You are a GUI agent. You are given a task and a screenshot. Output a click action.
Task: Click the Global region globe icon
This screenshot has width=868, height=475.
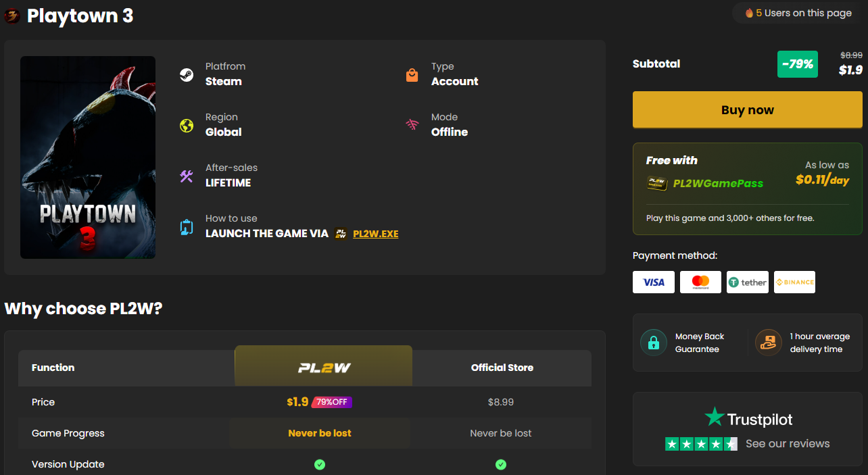tap(187, 125)
